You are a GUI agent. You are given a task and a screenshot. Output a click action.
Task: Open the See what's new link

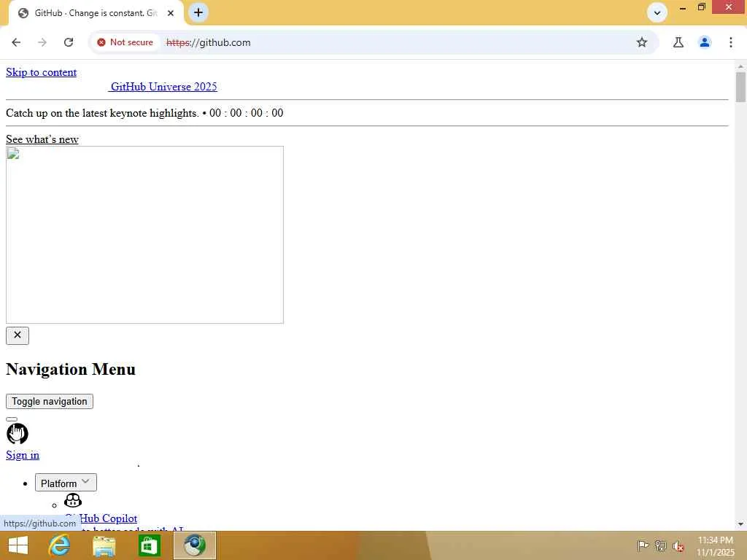click(42, 139)
